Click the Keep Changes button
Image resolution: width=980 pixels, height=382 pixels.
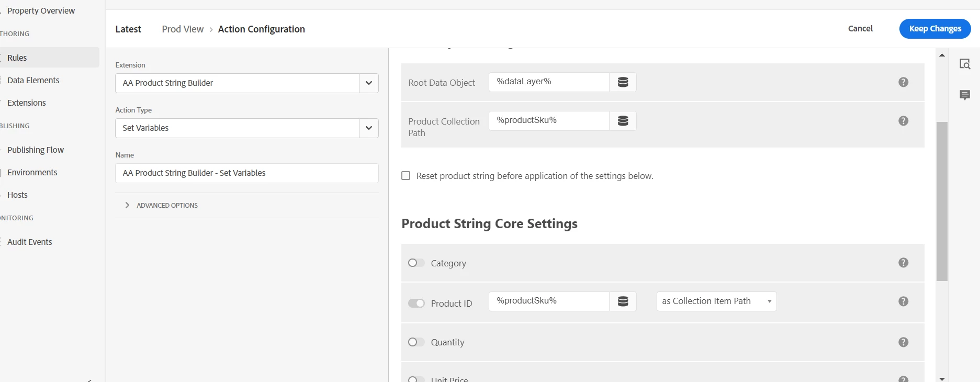tap(934, 29)
